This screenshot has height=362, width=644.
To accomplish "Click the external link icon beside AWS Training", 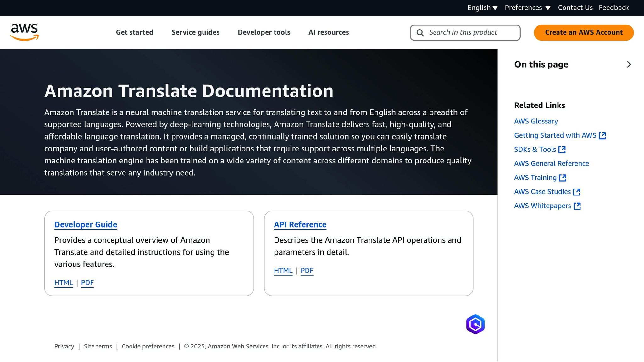I will pos(563,178).
